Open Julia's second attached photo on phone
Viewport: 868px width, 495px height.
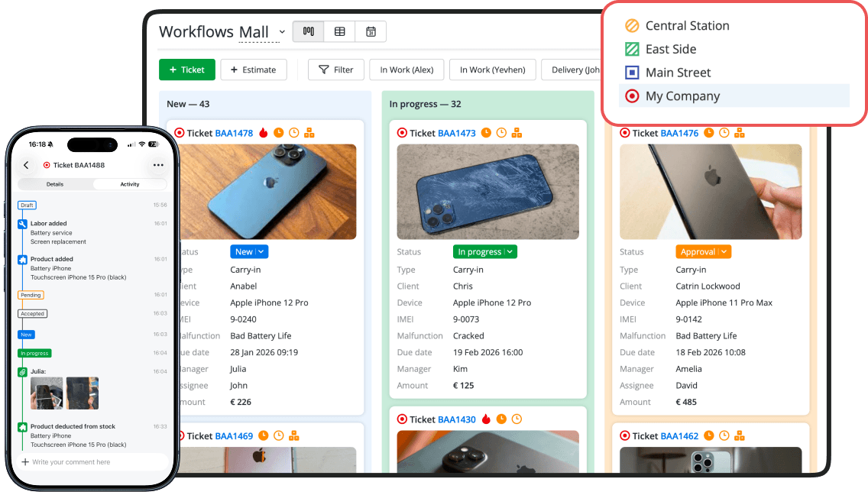(83, 393)
